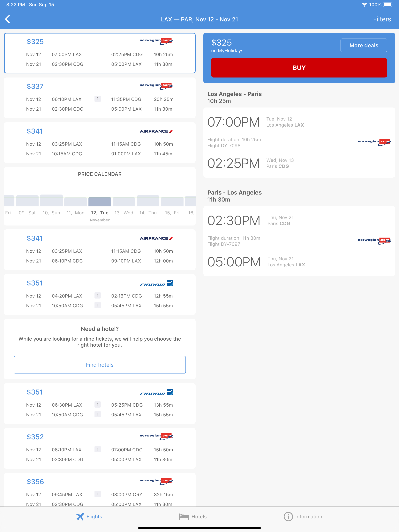Tap the Finnair logo on the 04:20PM flight
Screen dimensions: 399x532
coord(156,283)
